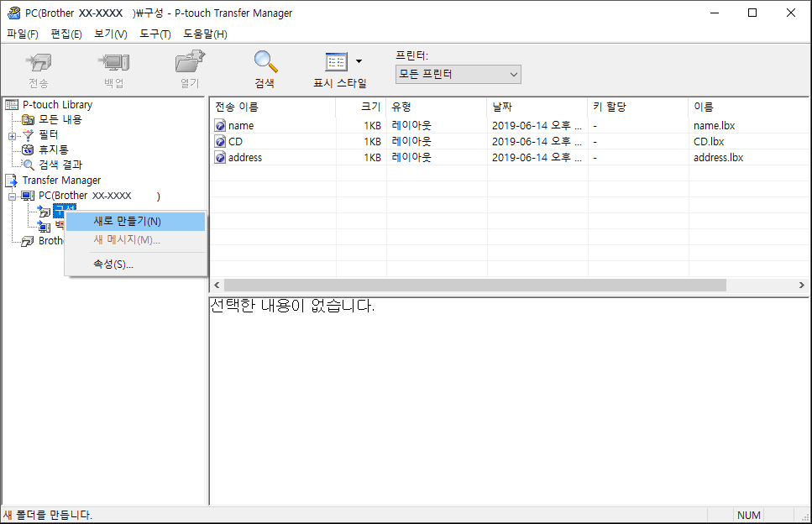The height and width of the screenshot is (524, 812).
Task: Select PC(Brother XX-XXXX) tree item
Action: (x=99, y=196)
